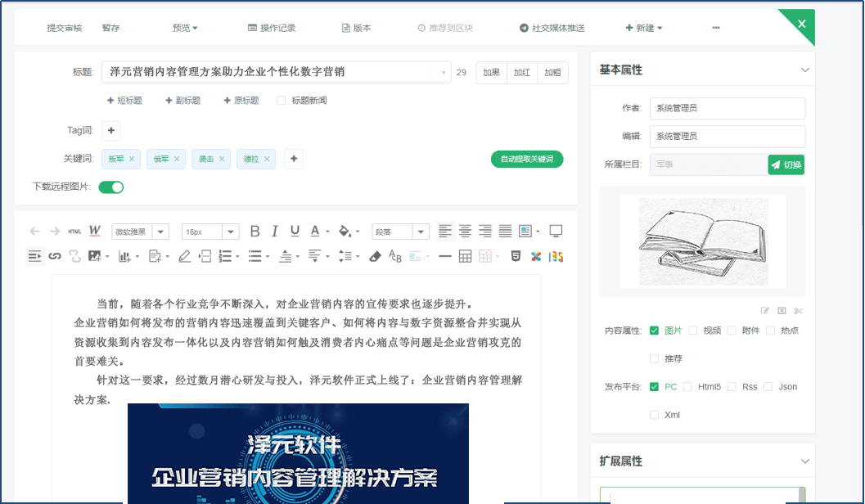Use the format eraser icon

tap(373, 256)
